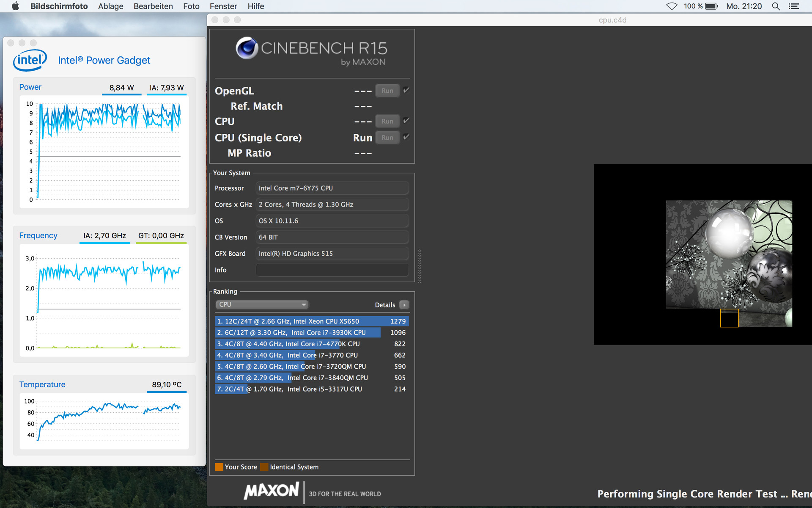Image resolution: width=812 pixels, height=508 pixels.
Task: Toggle the CPU (Single Core) checkbox
Action: [x=406, y=137]
